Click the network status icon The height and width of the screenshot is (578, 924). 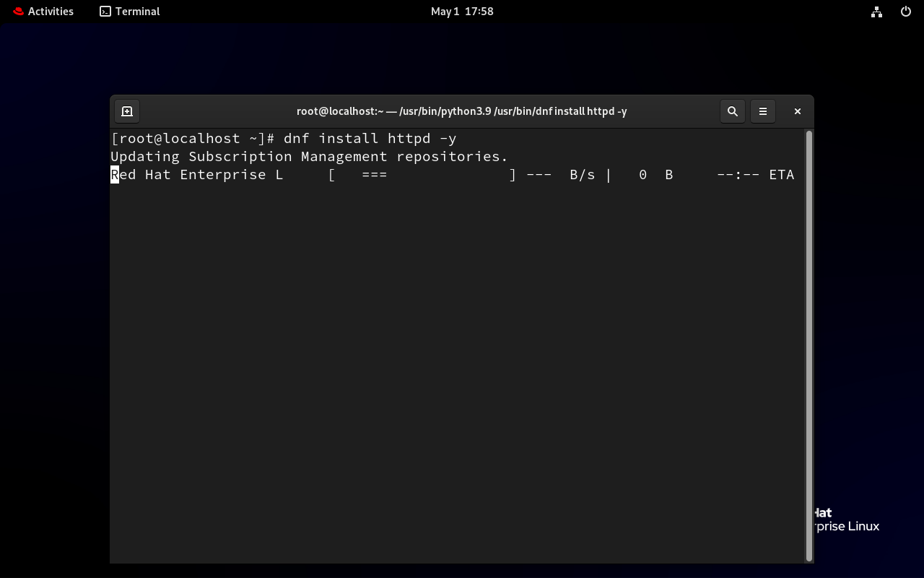876,12
